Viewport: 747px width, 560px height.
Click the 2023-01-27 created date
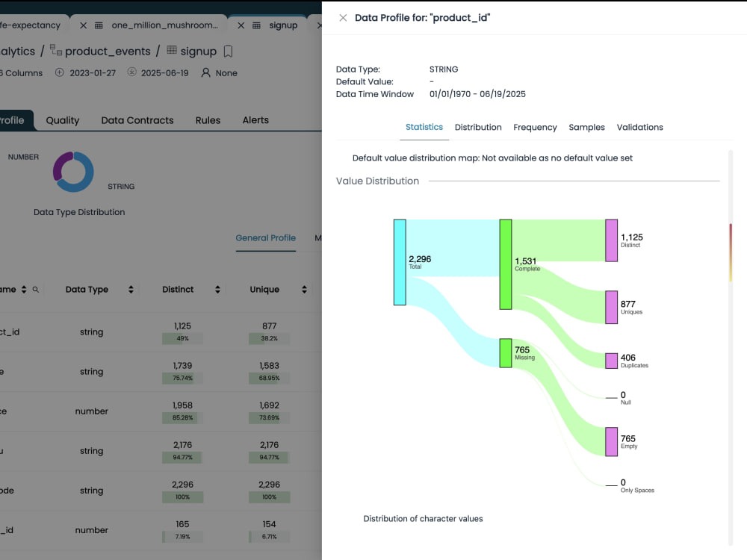tap(93, 73)
